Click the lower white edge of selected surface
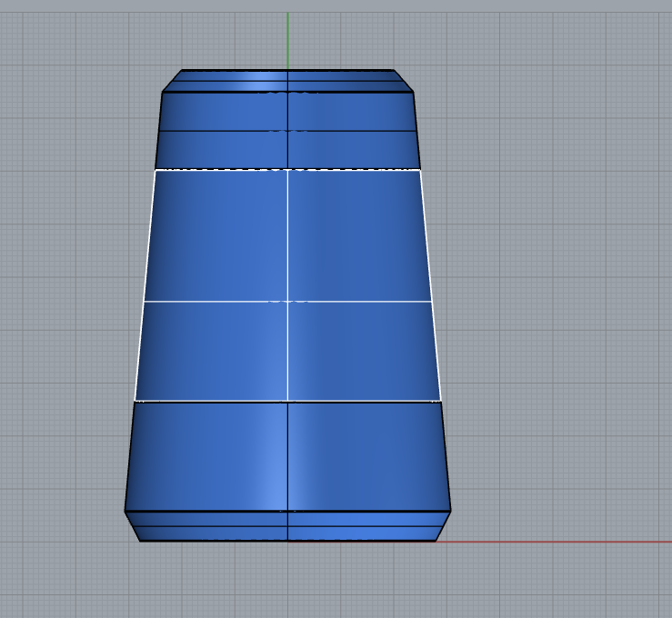This screenshot has width=672, height=618. [218, 401]
